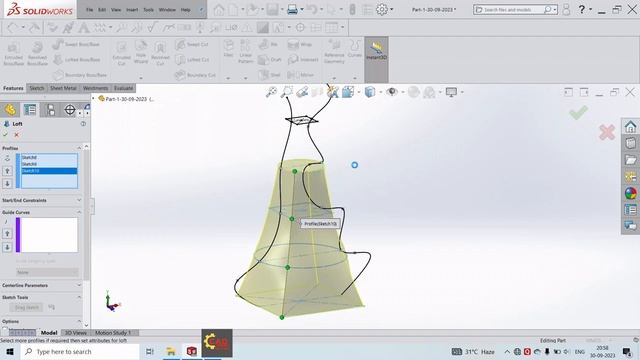
Task: Open the PropertyManager tab icon
Action: pos(30,110)
